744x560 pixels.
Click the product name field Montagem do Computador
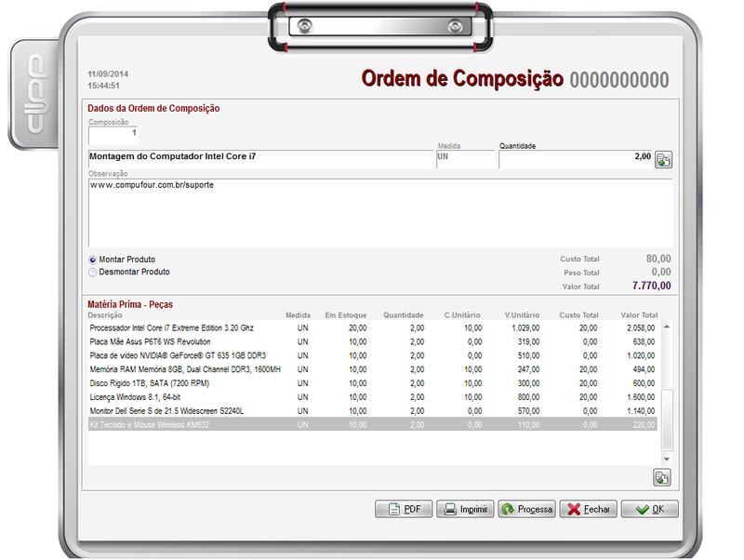[260, 158]
